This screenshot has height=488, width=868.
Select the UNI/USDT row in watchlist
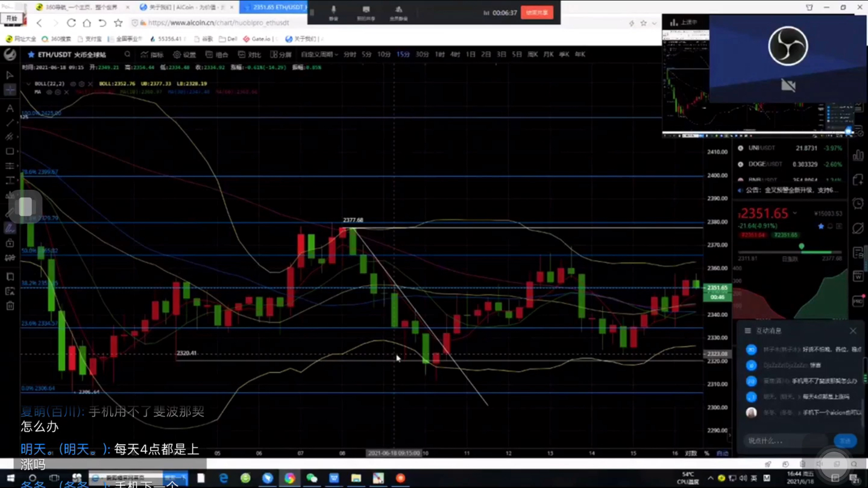coord(790,148)
